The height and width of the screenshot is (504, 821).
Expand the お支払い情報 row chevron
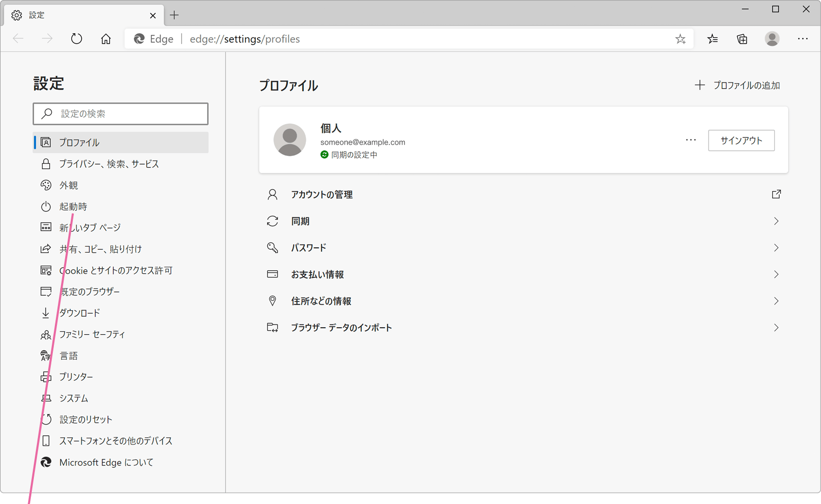(776, 274)
